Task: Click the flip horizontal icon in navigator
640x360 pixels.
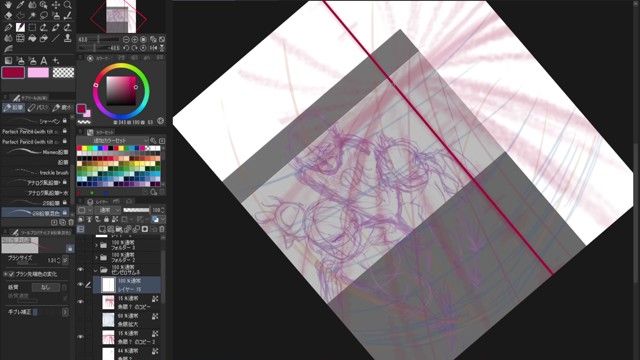Action: [x=153, y=48]
